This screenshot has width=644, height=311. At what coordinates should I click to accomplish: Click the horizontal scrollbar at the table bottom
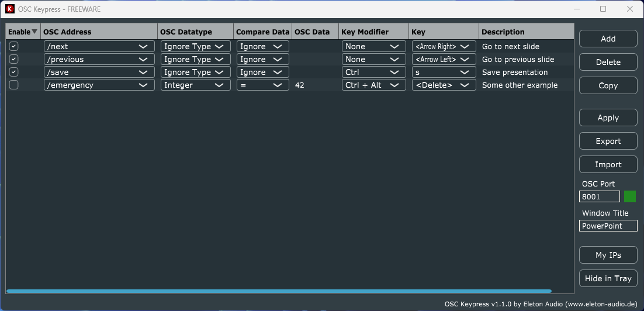pos(278,291)
